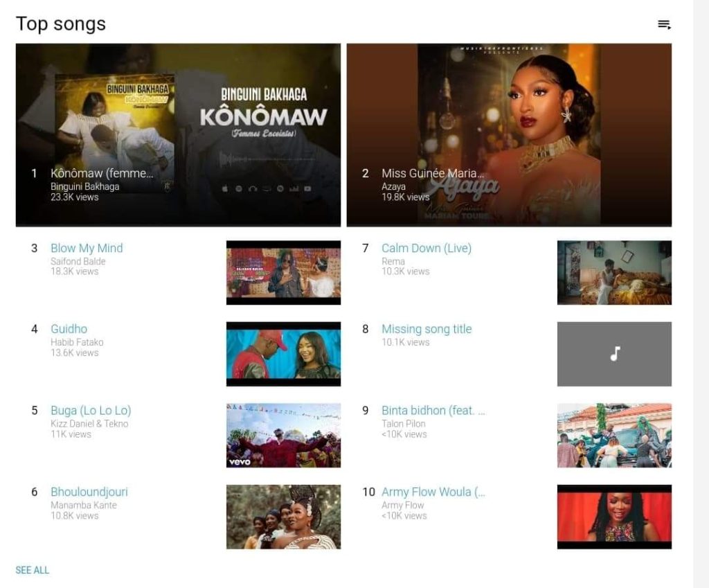Open the Kônômaw featured song card
The width and height of the screenshot is (709, 588).
(x=178, y=135)
